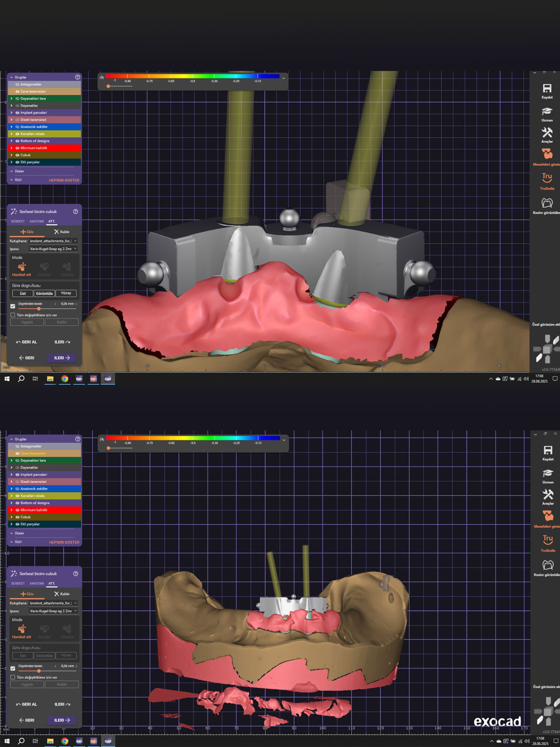The height and width of the screenshot is (747, 560).
Task: Enable Tüm değişikliklere izin ver in the lower panel
Action: coord(13,677)
